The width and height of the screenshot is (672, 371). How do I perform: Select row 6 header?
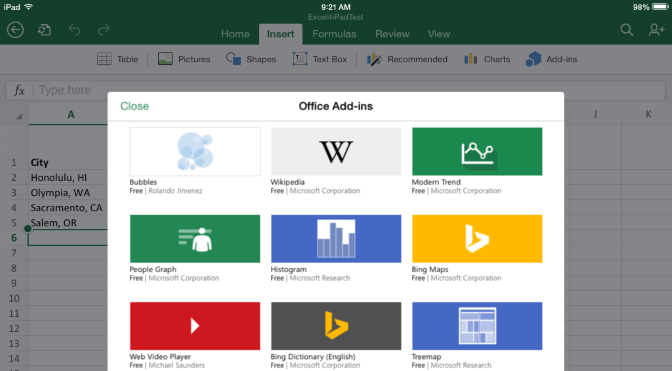click(x=14, y=238)
